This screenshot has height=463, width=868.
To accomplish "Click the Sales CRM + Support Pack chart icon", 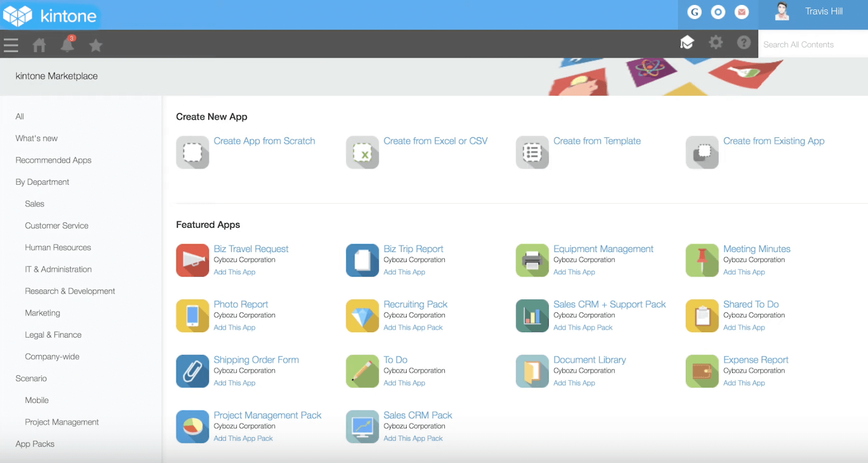I will [x=532, y=316].
